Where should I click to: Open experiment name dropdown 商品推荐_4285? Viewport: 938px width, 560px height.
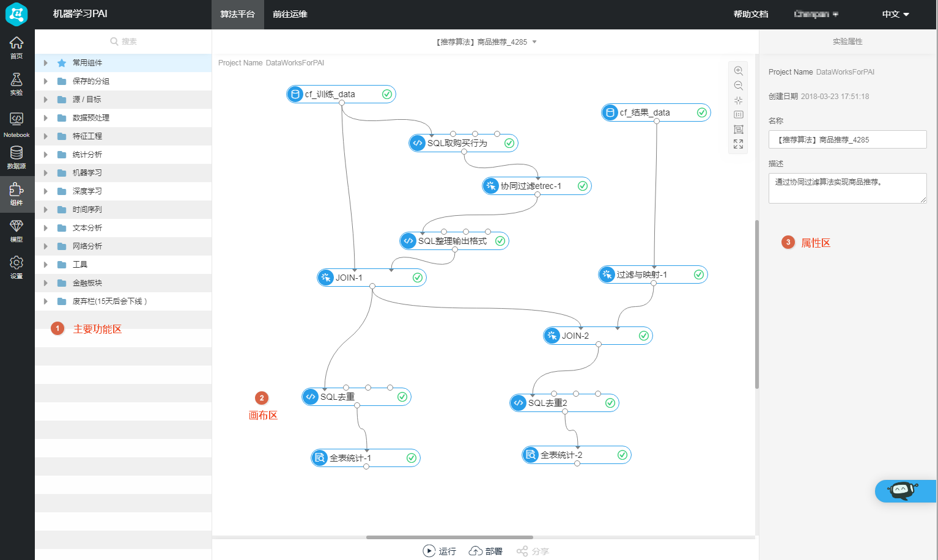[x=487, y=42]
